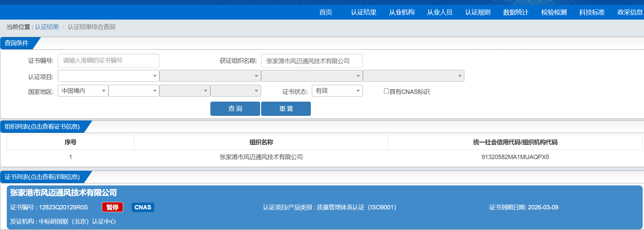The height and width of the screenshot is (230, 644).
Task: Click credit code 91320582MA1MUAQPX5
Action: coord(515,157)
